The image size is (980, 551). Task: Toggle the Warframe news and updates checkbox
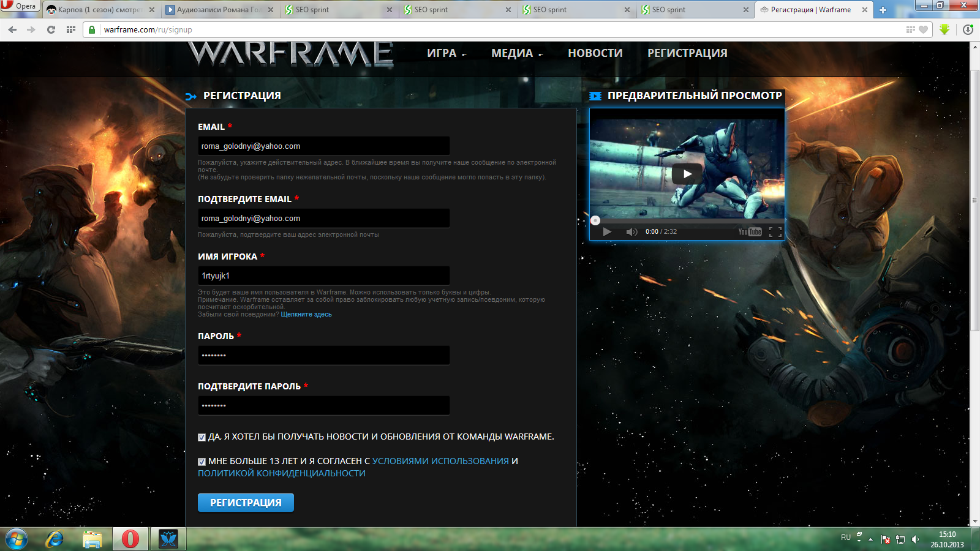point(202,437)
